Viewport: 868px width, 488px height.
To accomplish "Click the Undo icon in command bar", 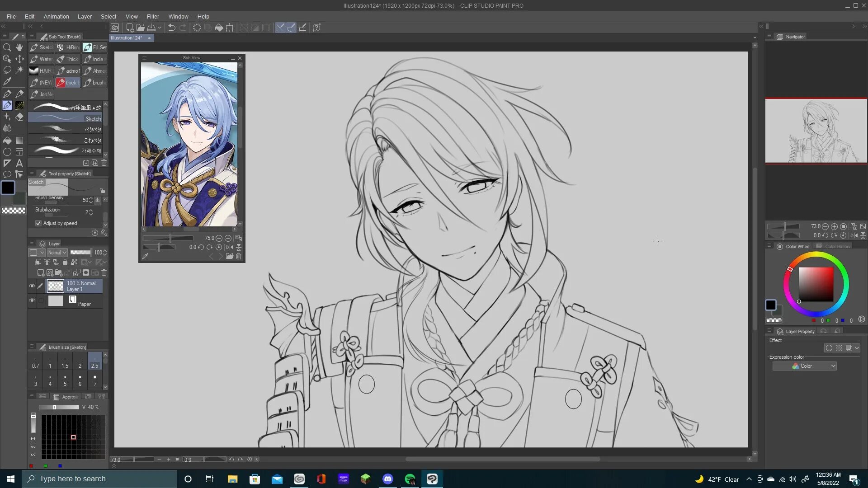I will [x=172, y=28].
